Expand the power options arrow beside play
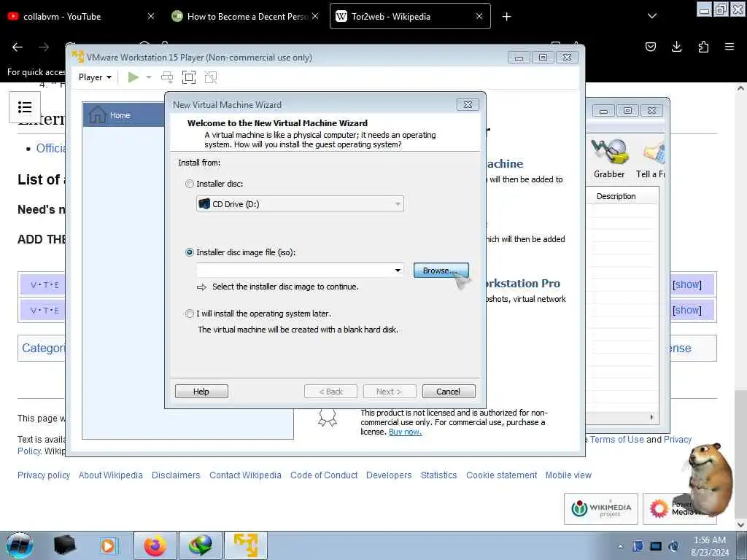747x560 pixels. (149, 77)
